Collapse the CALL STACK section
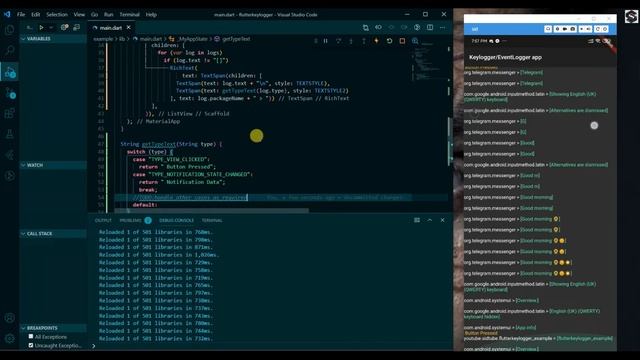 [53, 233]
